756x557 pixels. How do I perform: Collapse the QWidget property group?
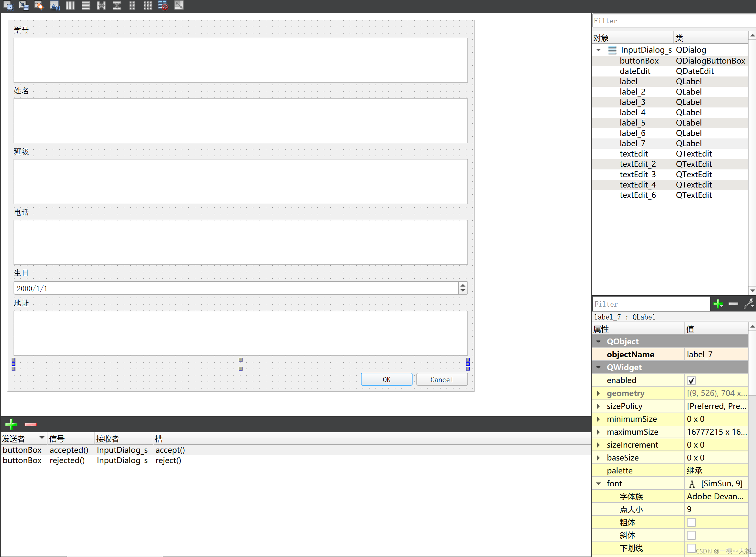[598, 367]
